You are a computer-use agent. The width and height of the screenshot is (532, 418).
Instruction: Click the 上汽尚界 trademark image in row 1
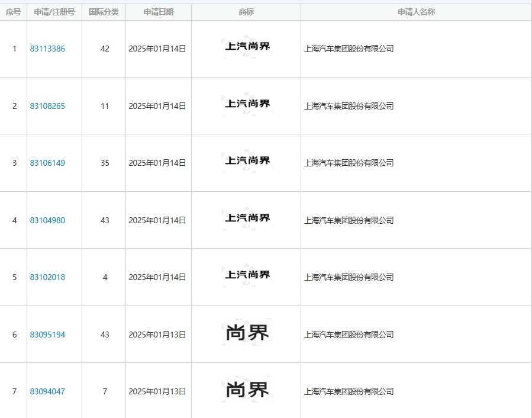click(247, 46)
